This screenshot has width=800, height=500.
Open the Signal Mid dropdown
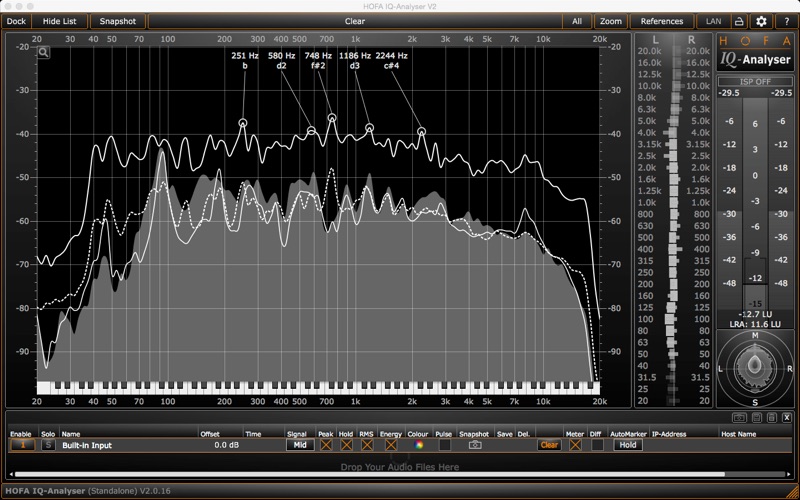pos(299,445)
